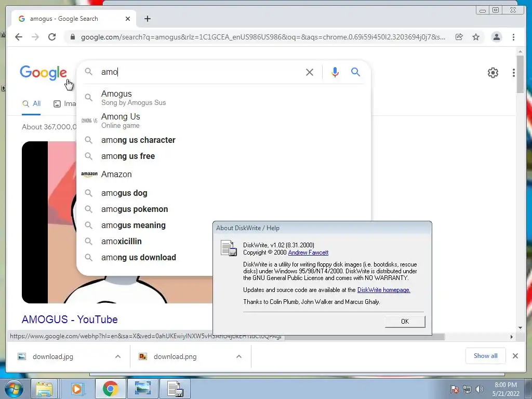This screenshot has height=399, width=532.
Task: Click the DiskWrite document icon in dialog
Action: (x=229, y=248)
